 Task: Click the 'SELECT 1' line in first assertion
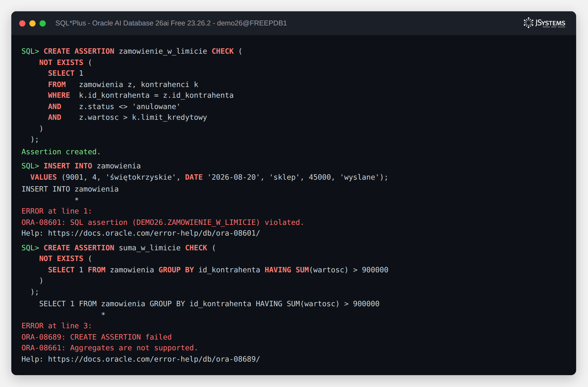(66, 73)
